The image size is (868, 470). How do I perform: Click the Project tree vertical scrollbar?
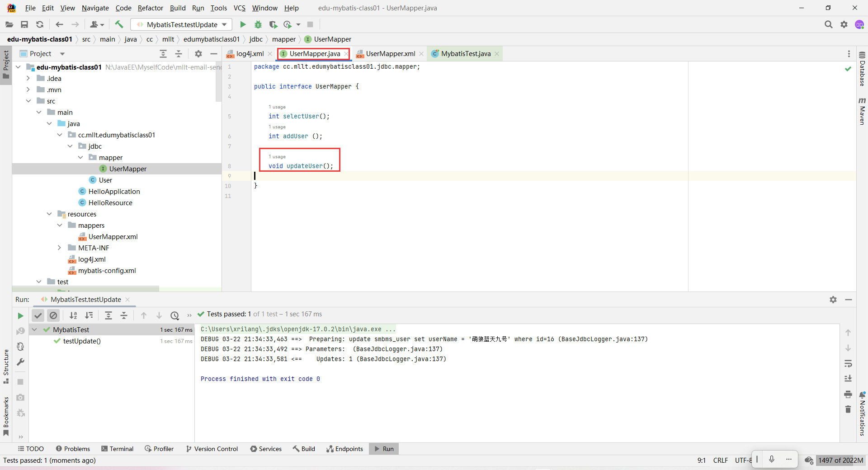[x=219, y=81]
